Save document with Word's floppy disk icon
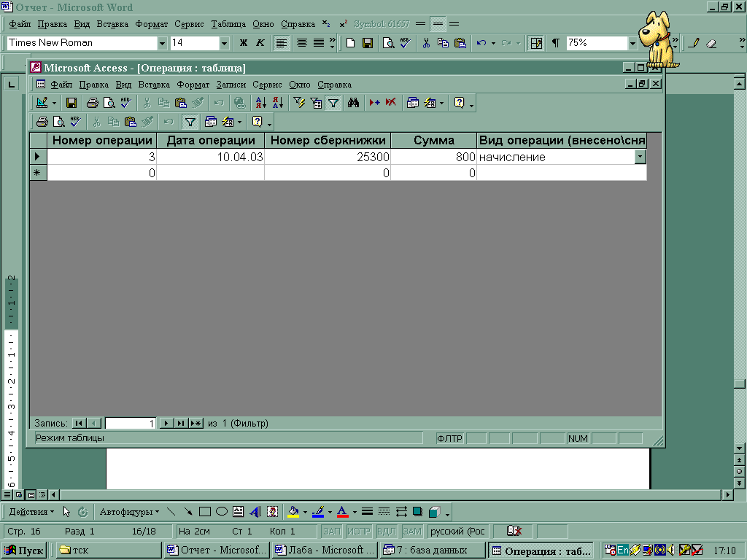747x560 pixels. tap(368, 43)
